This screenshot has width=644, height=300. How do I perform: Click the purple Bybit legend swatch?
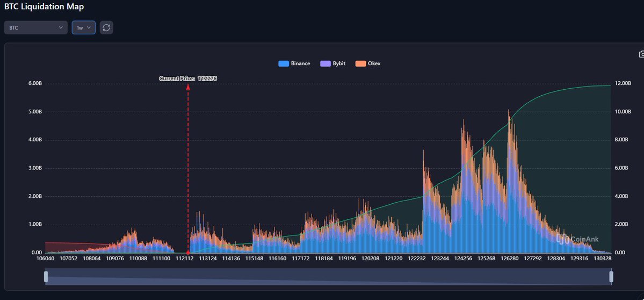(325, 63)
